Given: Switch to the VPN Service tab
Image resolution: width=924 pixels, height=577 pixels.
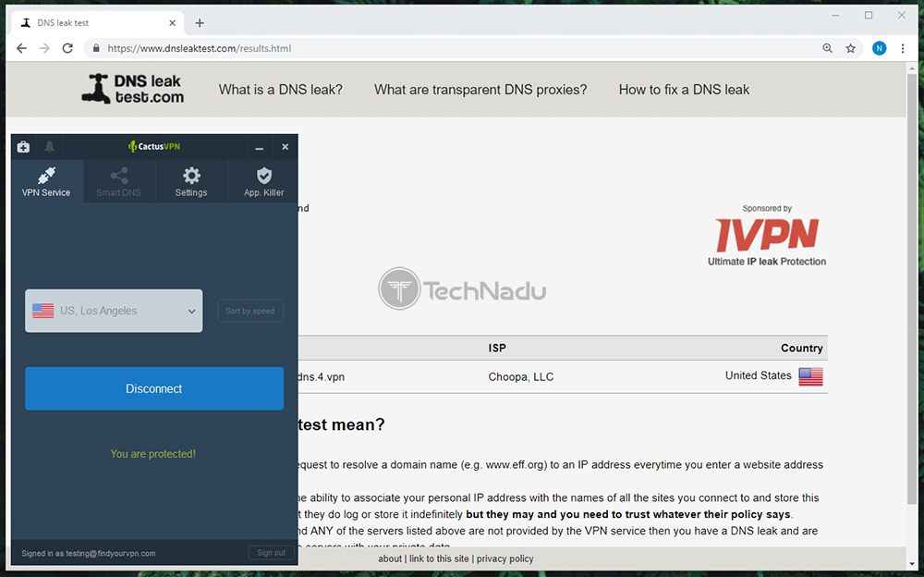Looking at the screenshot, I should pyautogui.click(x=46, y=182).
